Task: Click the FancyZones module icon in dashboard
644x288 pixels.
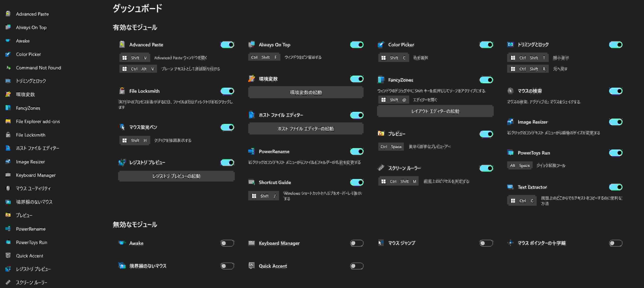Action: click(381, 80)
